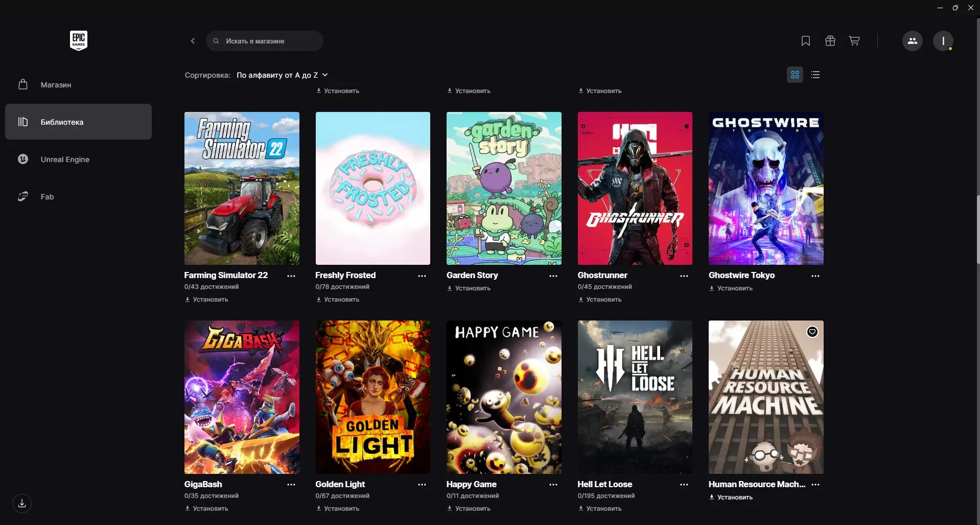Open the Happy Game cover thumbnail
Viewport: 980px width, 525px height.
click(x=504, y=397)
